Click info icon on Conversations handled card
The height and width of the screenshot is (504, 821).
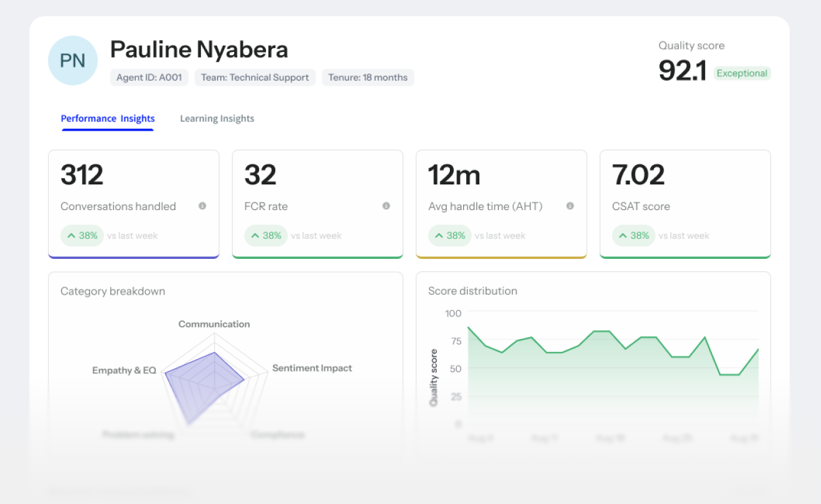pos(202,206)
